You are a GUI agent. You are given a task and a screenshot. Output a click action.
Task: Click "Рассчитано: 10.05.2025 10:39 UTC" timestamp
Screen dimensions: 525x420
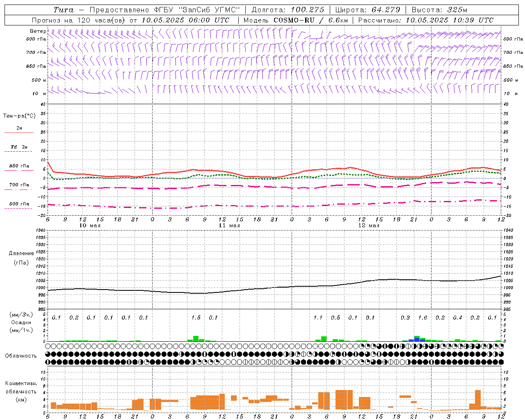[x=426, y=20]
